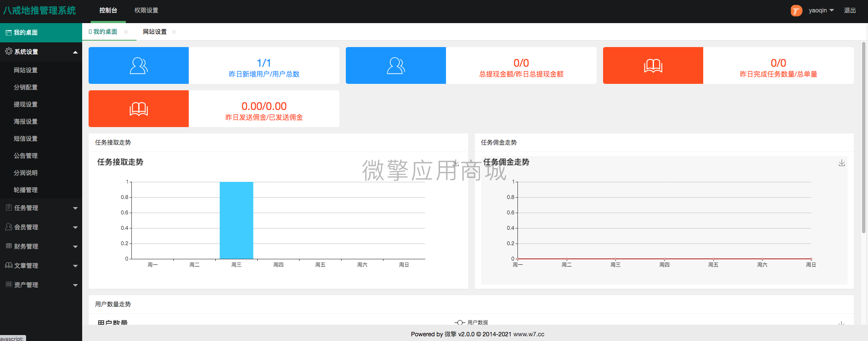The height and width of the screenshot is (341, 868).
Task: Click the orange book icon for 昨日完成任务数量 card
Action: click(x=653, y=66)
